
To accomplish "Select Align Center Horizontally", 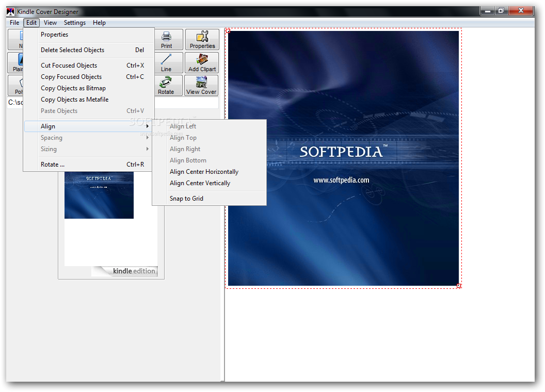I will (x=209, y=172).
